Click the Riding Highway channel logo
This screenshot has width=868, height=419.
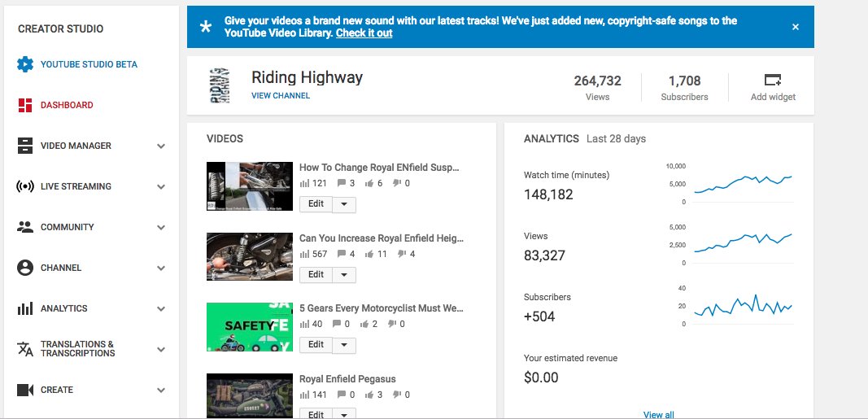220,85
